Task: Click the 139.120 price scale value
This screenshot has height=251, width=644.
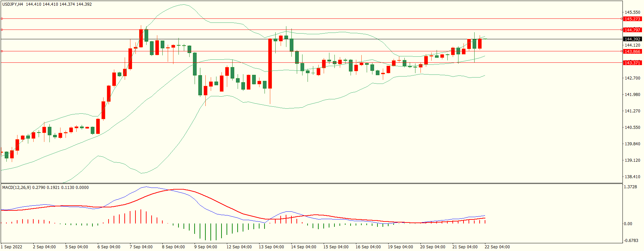Action: pos(632,160)
